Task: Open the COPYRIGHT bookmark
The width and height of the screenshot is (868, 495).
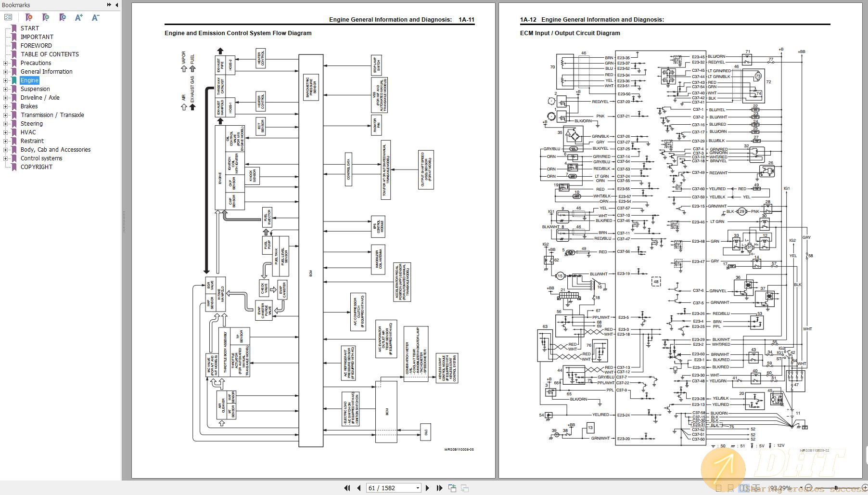Action: pyautogui.click(x=37, y=167)
